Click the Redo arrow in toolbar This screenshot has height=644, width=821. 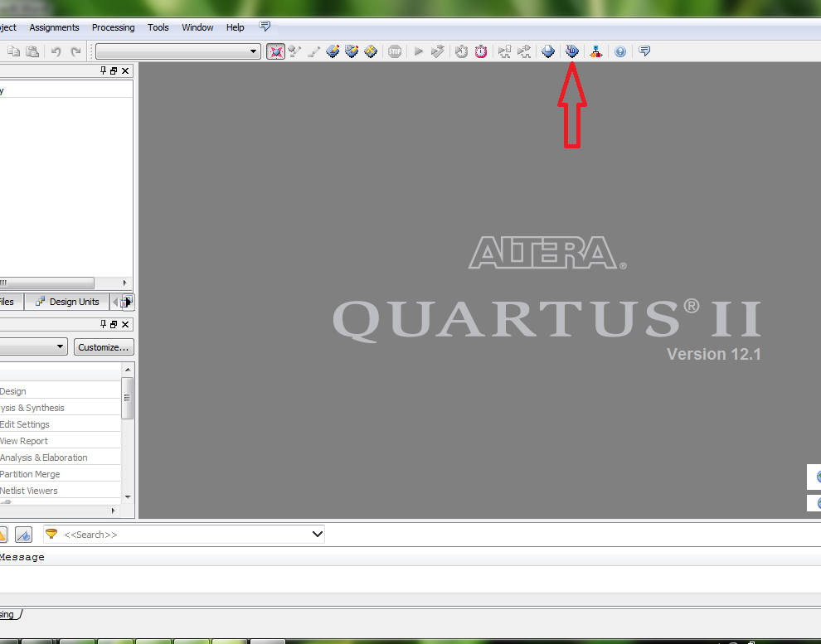coord(76,51)
